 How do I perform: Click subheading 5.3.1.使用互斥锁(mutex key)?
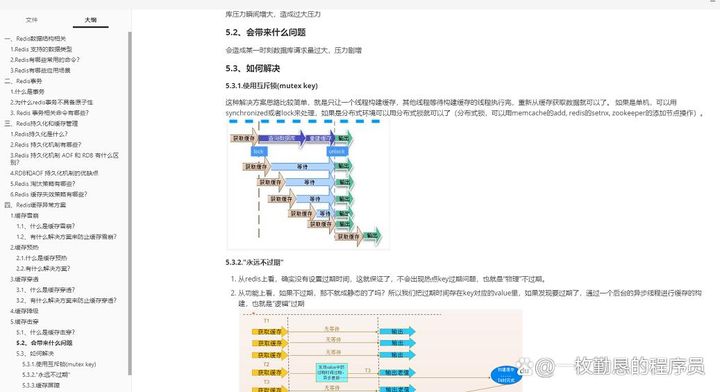coord(271,86)
